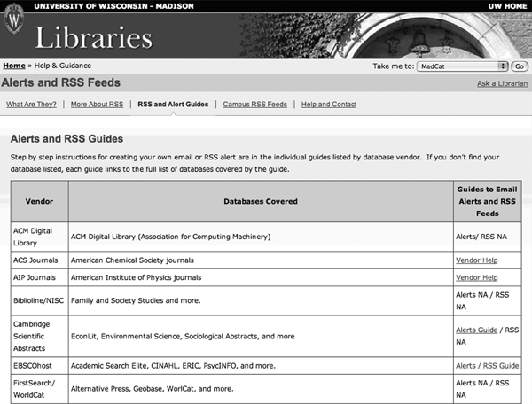
Task: Open Cambridge Scientific Abstracts Alerts Guide
Action: (476, 330)
